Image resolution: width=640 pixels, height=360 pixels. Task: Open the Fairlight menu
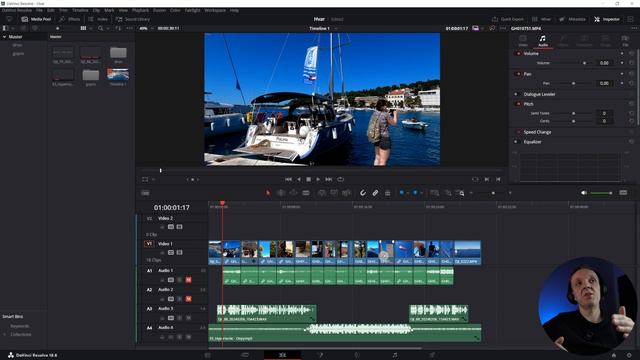point(193,10)
